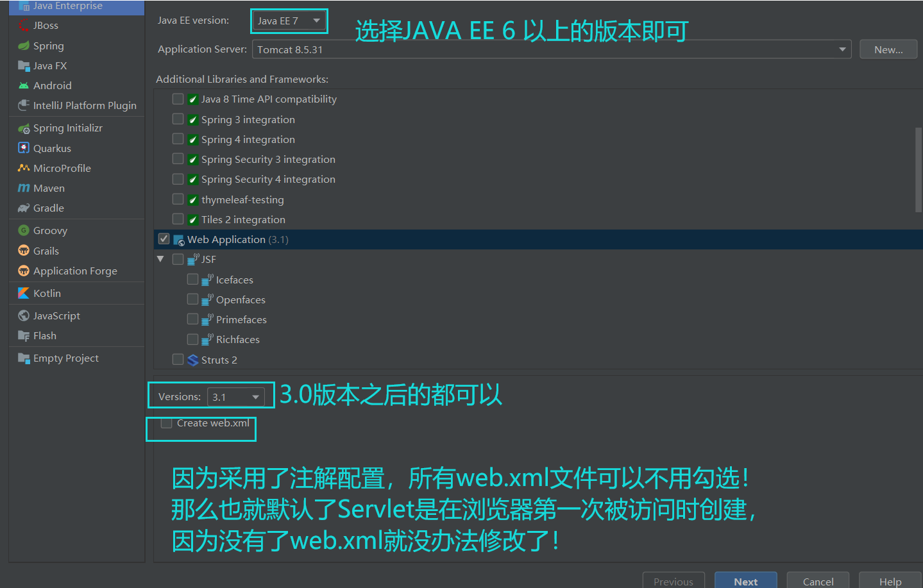Choose the Empty Project icon
Viewport: 923px width, 588px height.
(x=24, y=358)
